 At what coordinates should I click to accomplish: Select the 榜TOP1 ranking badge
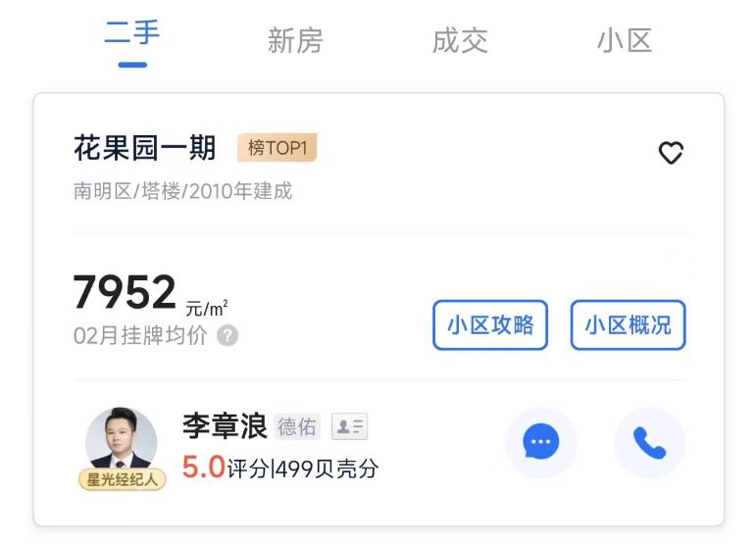pos(277,147)
